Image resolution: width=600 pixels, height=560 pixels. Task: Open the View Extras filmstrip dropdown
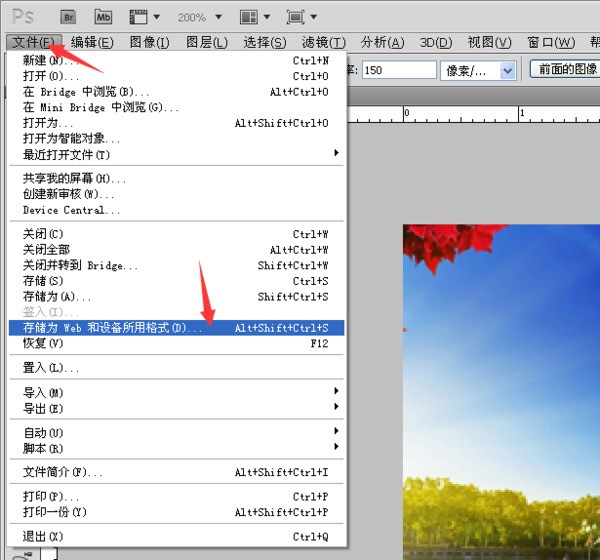click(145, 17)
